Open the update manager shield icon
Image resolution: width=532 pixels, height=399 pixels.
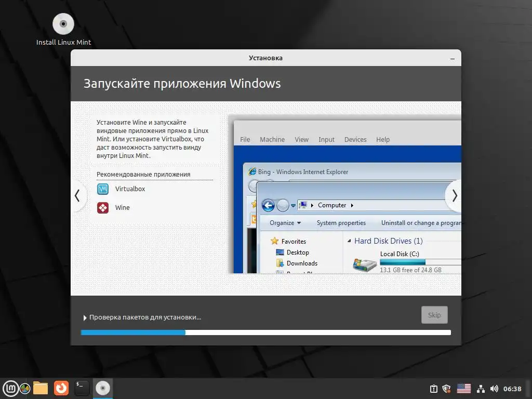(446, 389)
